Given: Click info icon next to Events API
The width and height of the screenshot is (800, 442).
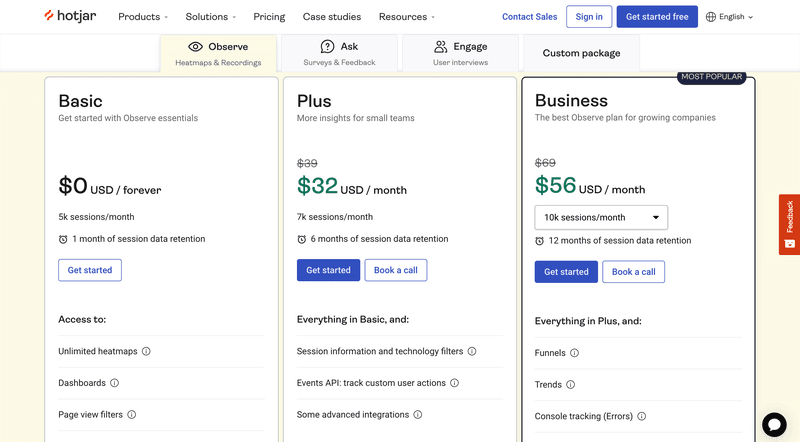Looking at the screenshot, I should (454, 383).
